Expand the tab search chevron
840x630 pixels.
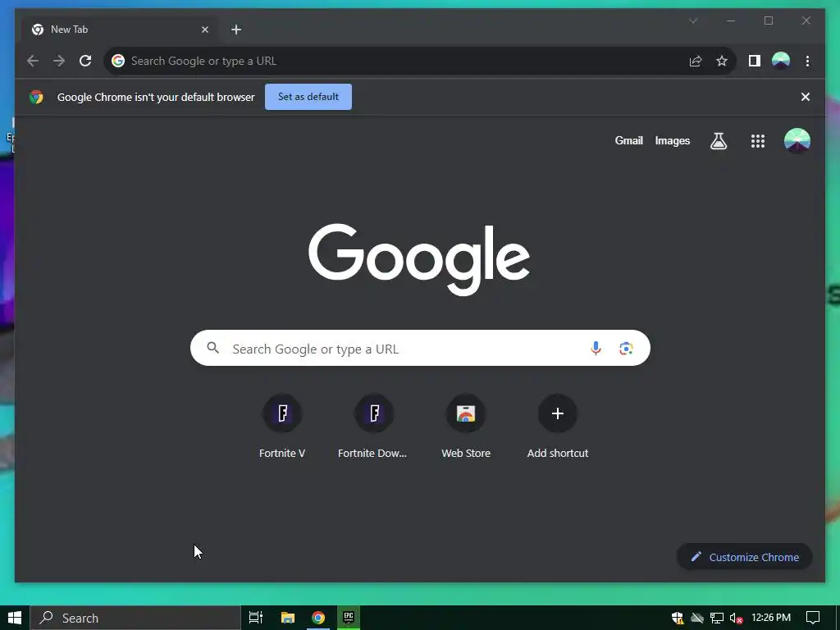(692, 21)
